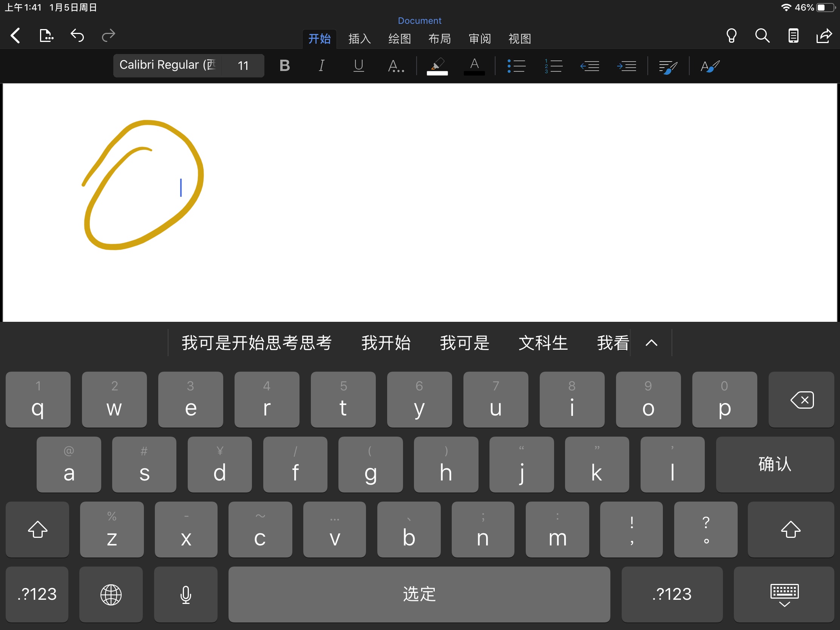The height and width of the screenshot is (630, 840).
Task: Select the 开始 tab
Action: click(x=320, y=39)
